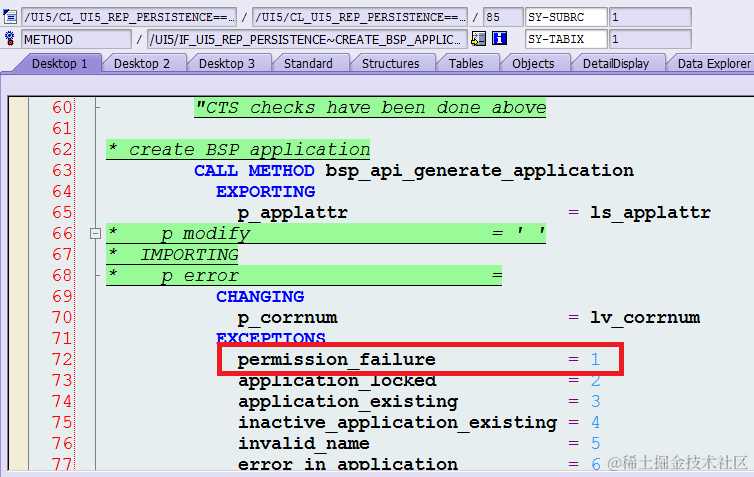Click the CALL METHOD keyword on line 63
The height and width of the screenshot is (477, 754).
(x=254, y=171)
